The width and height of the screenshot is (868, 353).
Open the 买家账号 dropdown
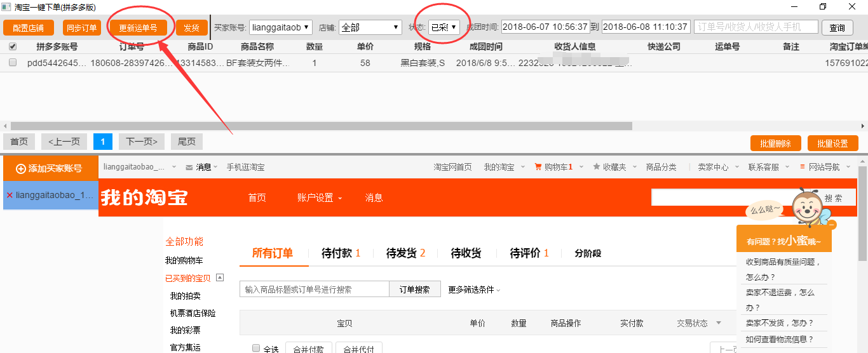pyautogui.click(x=280, y=27)
